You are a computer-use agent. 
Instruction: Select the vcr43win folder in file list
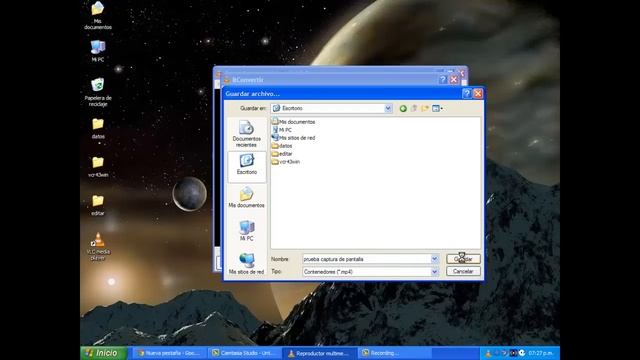(x=286, y=162)
